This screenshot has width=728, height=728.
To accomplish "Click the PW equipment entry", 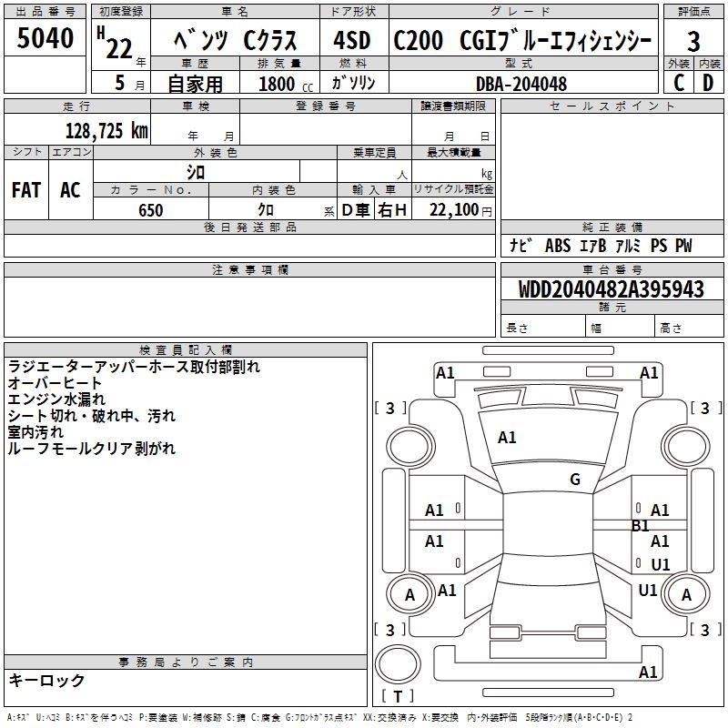I will [683, 245].
